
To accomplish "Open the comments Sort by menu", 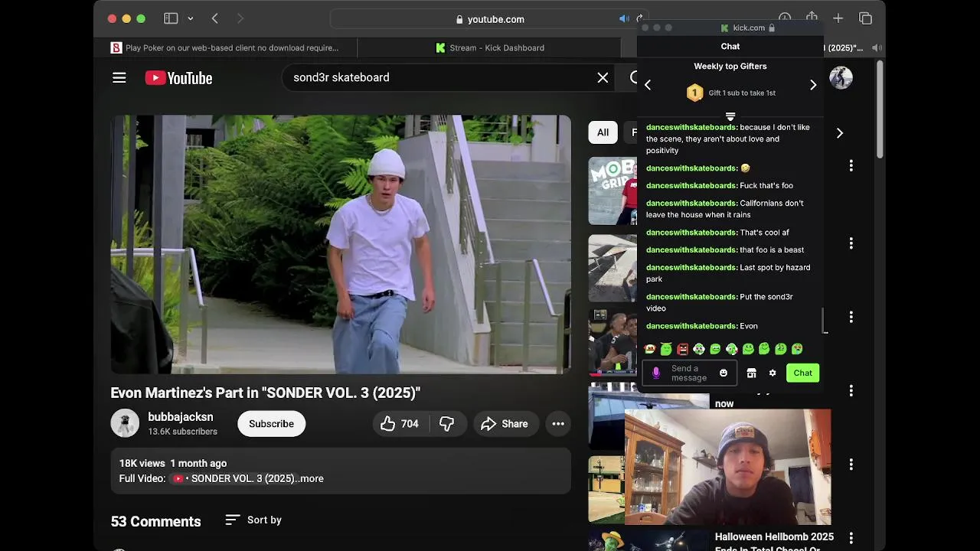I will tap(253, 520).
